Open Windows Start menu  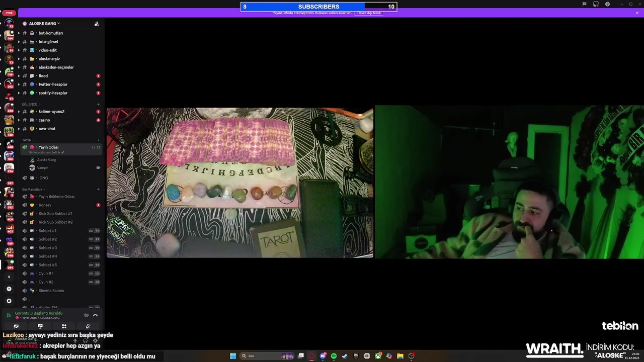pyautogui.click(x=233, y=356)
